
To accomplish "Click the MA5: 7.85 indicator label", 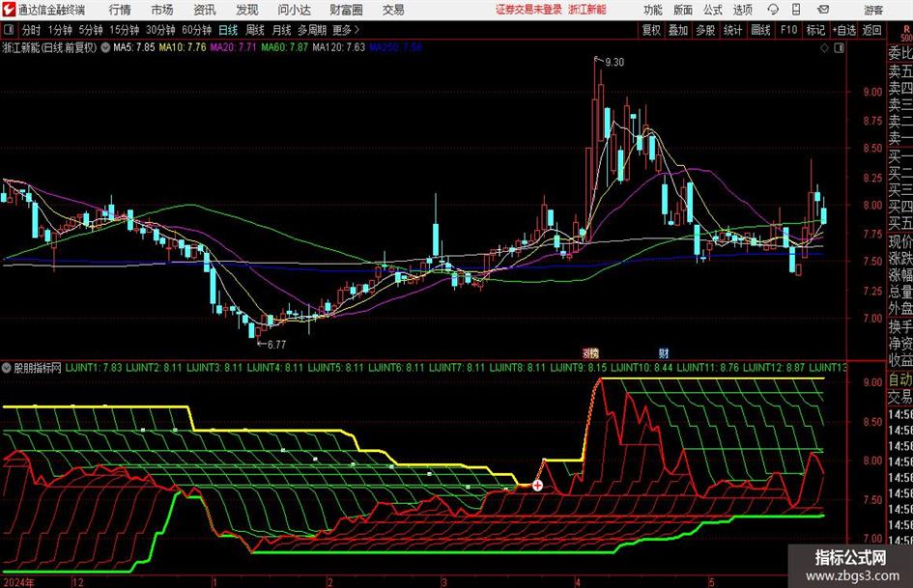I will (134, 47).
